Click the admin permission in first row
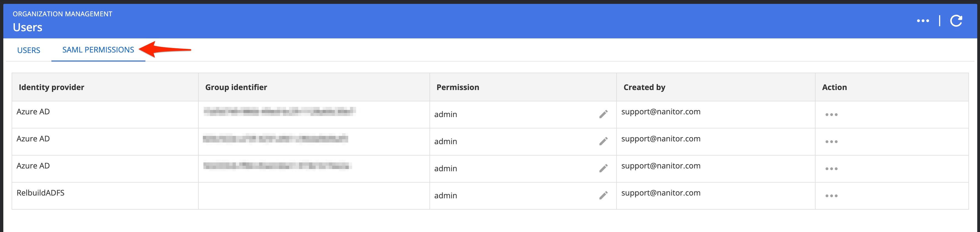Viewport: 980px width, 232px height. point(446,114)
